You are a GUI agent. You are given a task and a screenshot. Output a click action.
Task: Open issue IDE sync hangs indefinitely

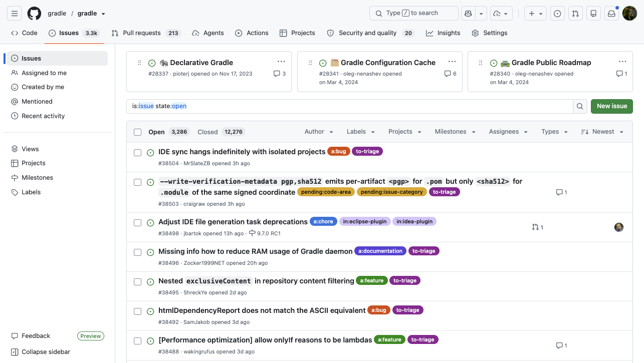coord(242,151)
